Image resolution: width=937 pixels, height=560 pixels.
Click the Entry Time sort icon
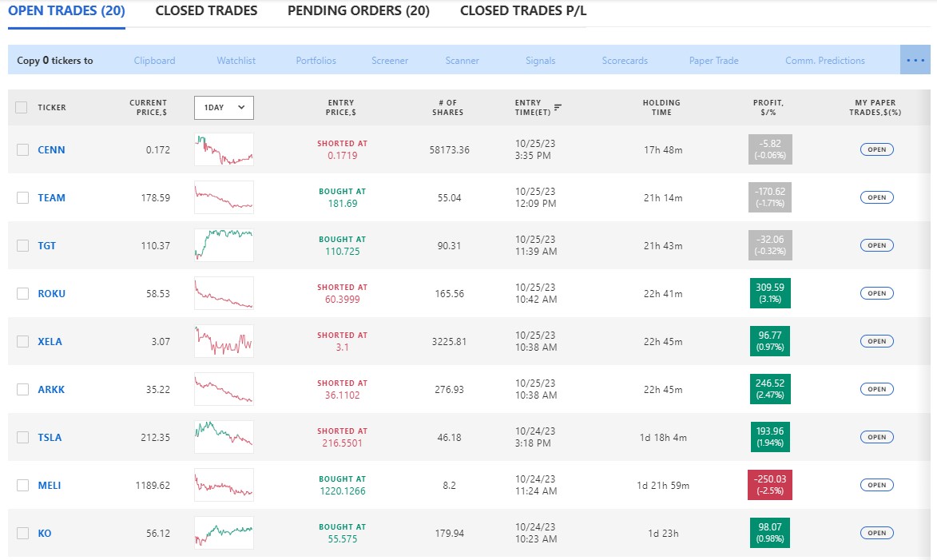tap(558, 108)
